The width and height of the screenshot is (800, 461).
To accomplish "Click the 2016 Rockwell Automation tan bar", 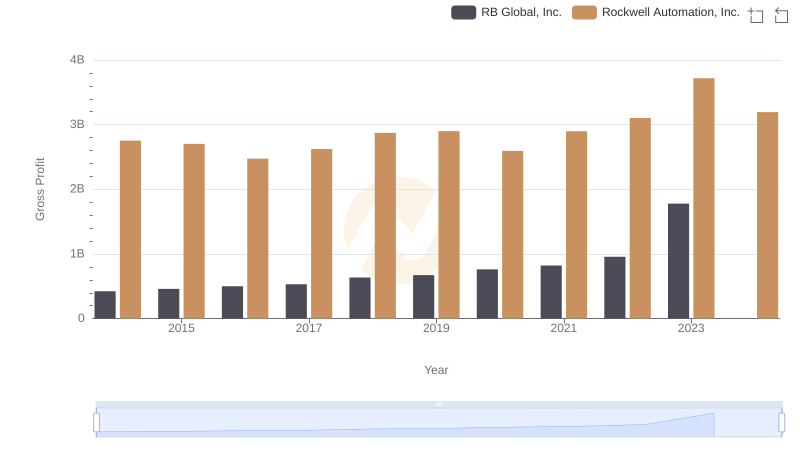I will click(x=258, y=239).
